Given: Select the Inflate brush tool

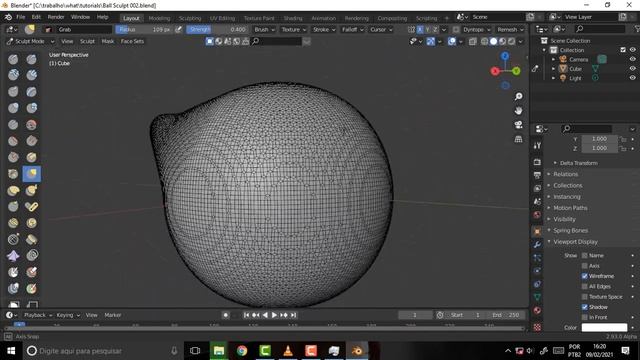Looking at the screenshot, I should (x=13, y=108).
